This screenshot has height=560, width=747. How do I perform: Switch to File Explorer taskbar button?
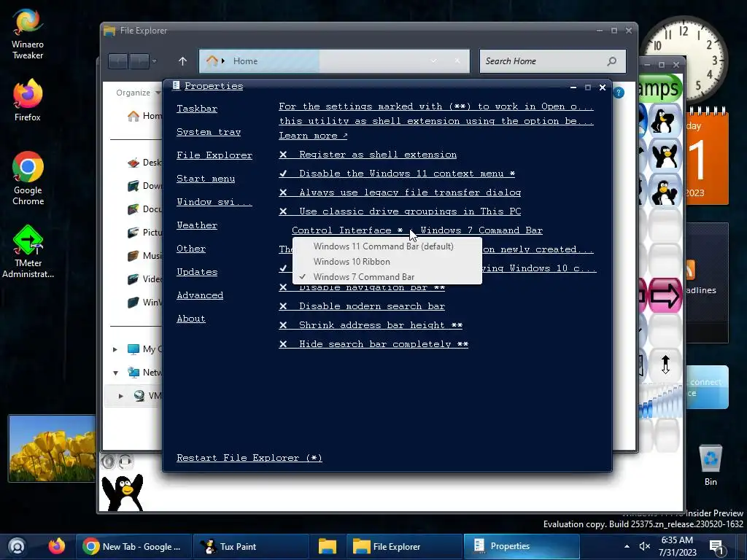pyautogui.click(x=404, y=547)
